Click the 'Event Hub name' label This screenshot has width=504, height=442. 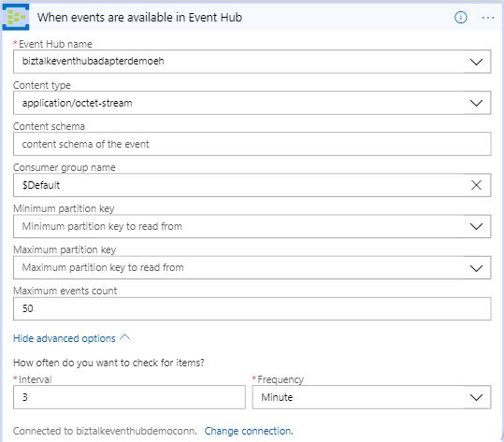pyautogui.click(x=55, y=44)
